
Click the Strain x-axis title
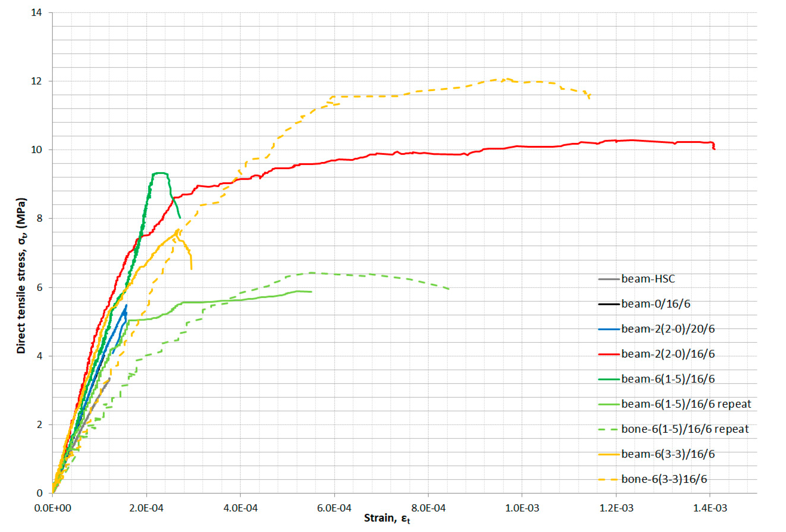click(387, 518)
